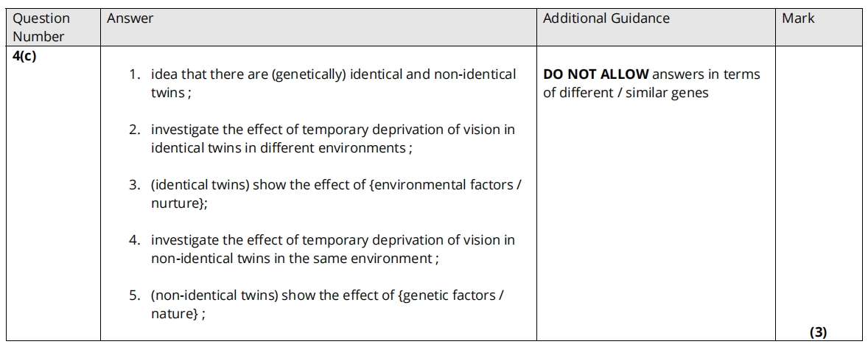This screenshot has width=868, height=347.
Task: Click the list number '2.' in answers
Action: click(x=135, y=130)
